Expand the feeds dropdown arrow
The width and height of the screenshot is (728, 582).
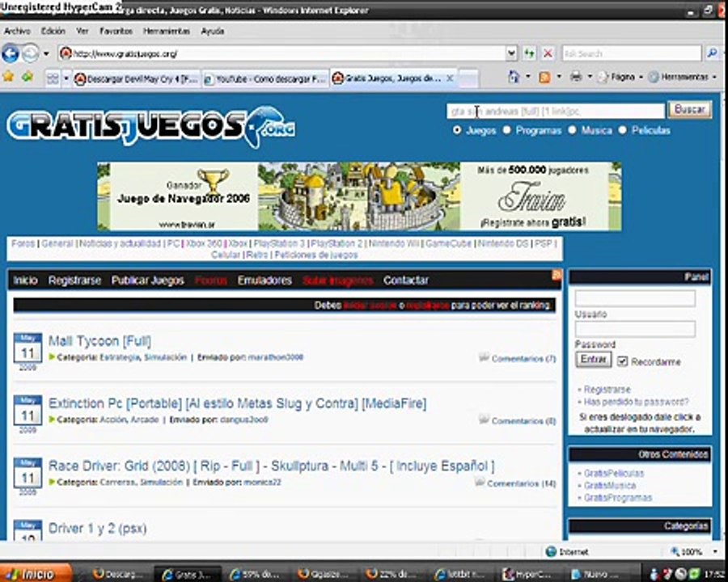[559, 77]
